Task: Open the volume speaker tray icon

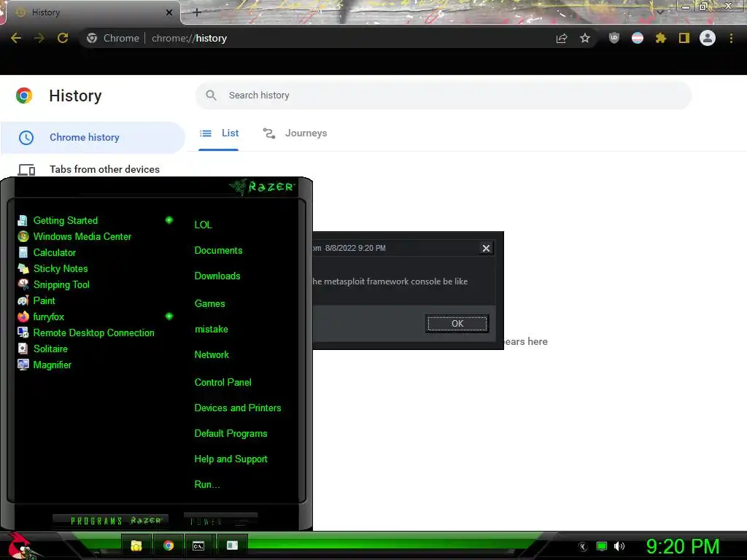Action: (619, 547)
